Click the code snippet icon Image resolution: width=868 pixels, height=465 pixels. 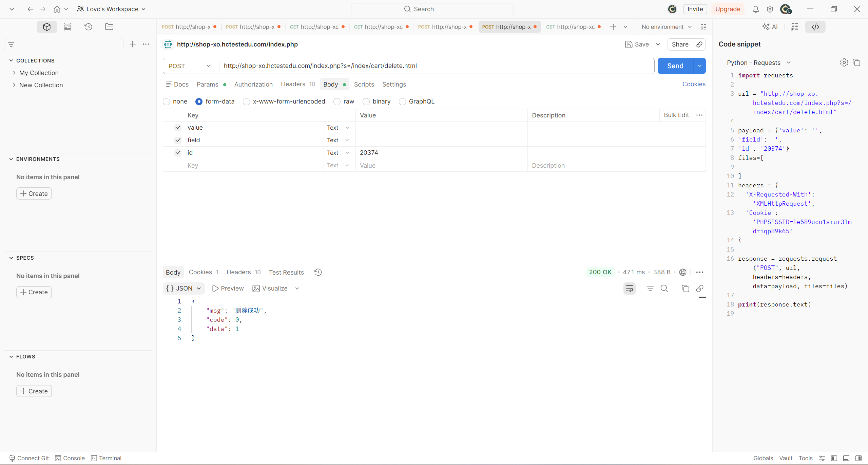pyautogui.click(x=815, y=27)
